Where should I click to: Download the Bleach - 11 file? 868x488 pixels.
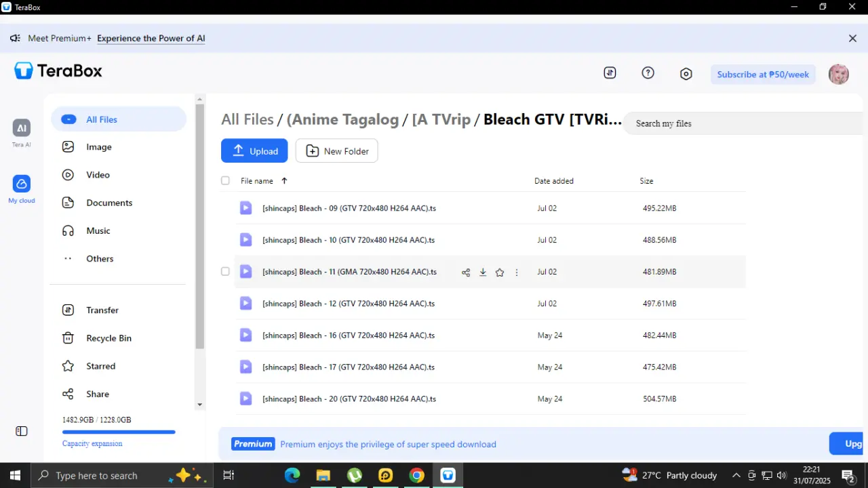(x=483, y=272)
